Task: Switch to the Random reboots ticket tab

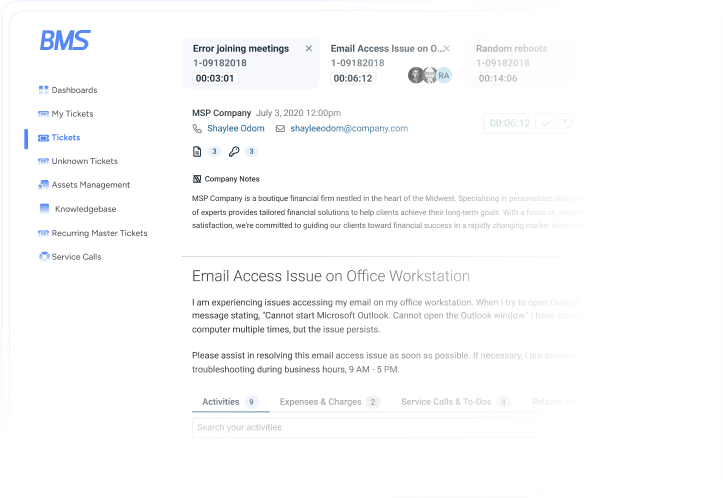Action: point(511,48)
